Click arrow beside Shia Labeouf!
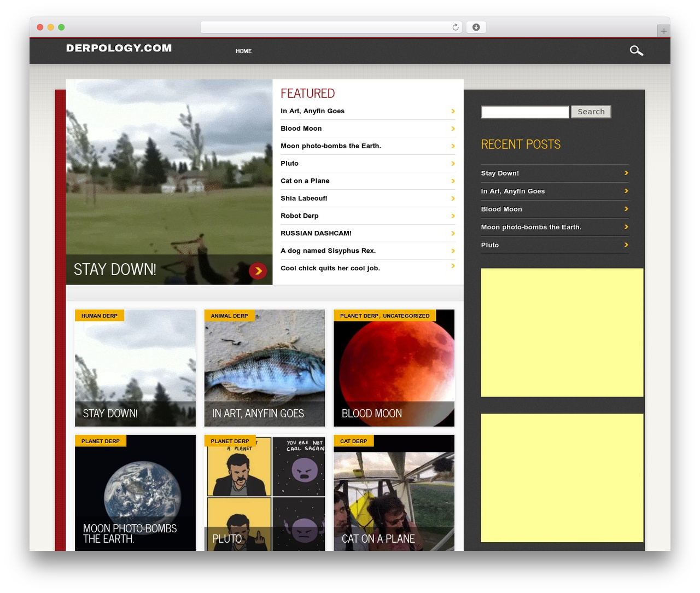This screenshot has height=593, width=700. [453, 199]
